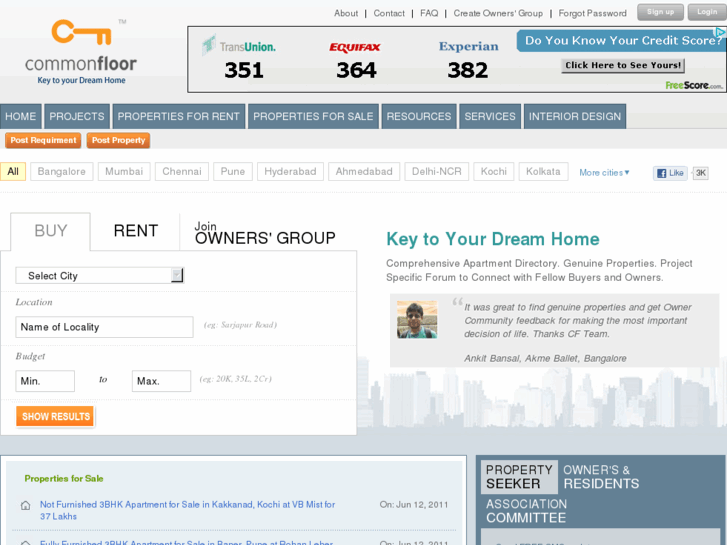Screen dimensions: 727x545
Task: Click the credit score 'Click Here' button
Action: coord(623,65)
